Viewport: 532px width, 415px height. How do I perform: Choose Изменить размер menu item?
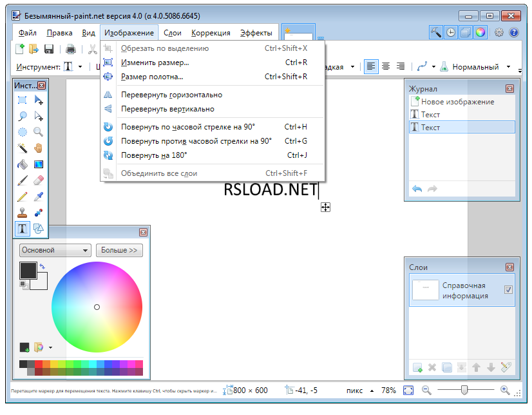[214, 63]
